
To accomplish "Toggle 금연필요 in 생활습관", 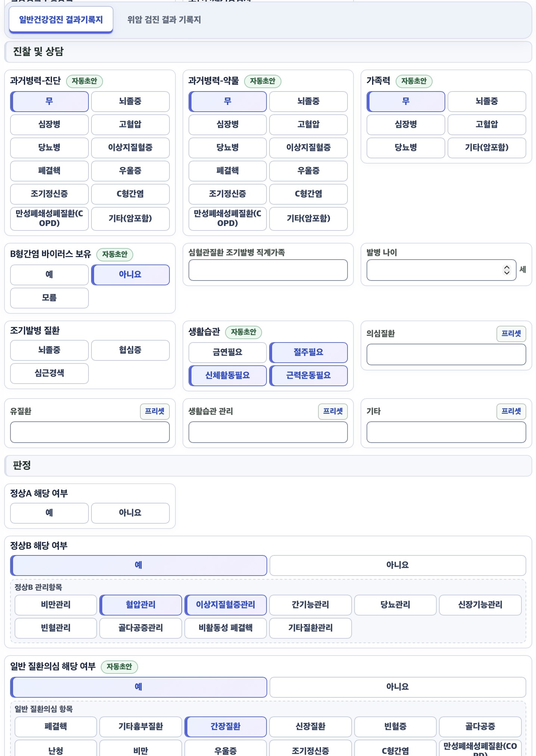I will pyautogui.click(x=227, y=353).
